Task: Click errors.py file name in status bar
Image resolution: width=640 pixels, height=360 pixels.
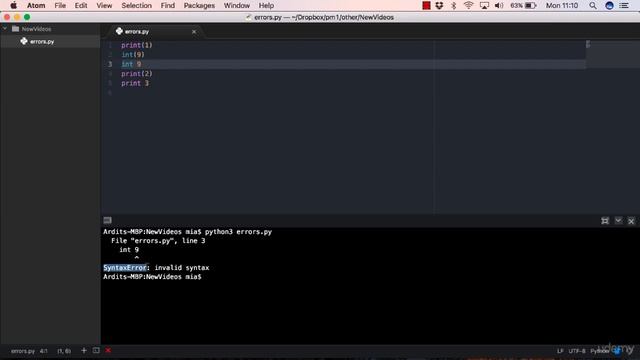Action: click(x=23, y=351)
